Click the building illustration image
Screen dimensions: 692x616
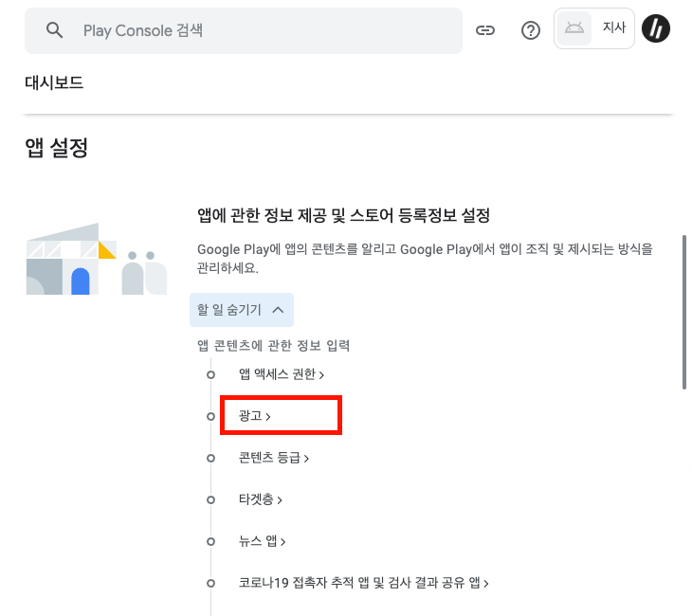tap(97, 259)
